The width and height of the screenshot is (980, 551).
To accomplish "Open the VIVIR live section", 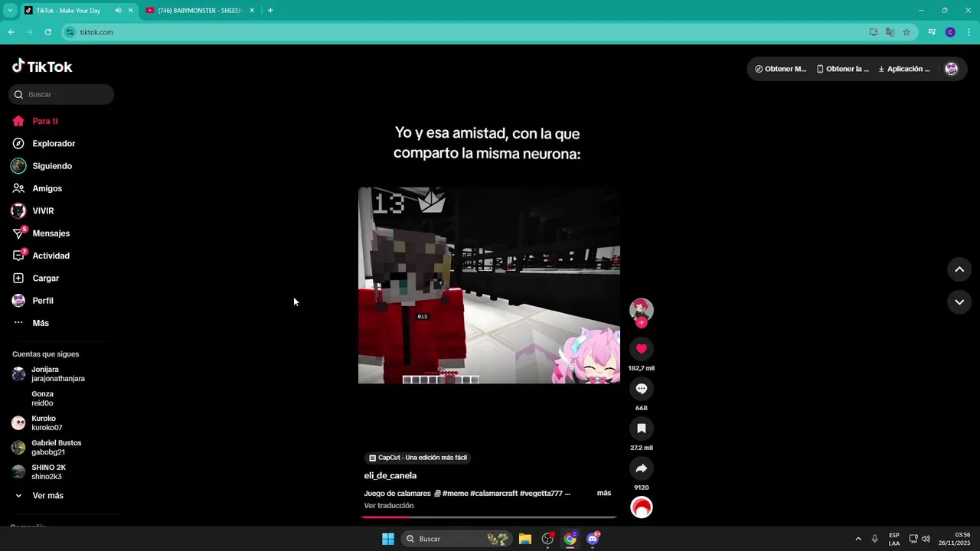I will click(43, 210).
